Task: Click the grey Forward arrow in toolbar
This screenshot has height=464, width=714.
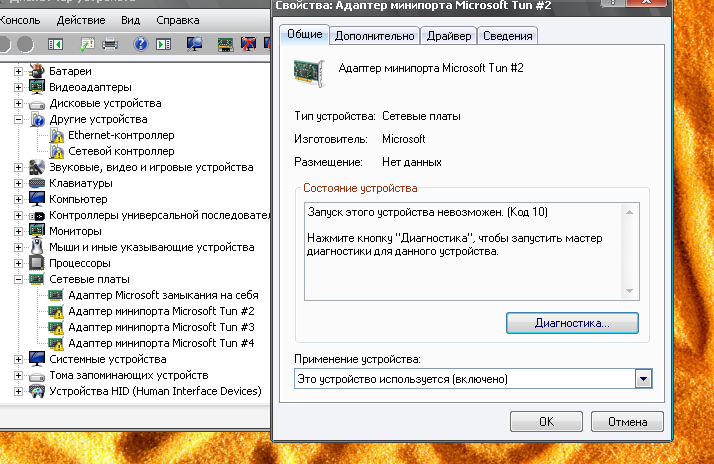Action: coord(26,44)
